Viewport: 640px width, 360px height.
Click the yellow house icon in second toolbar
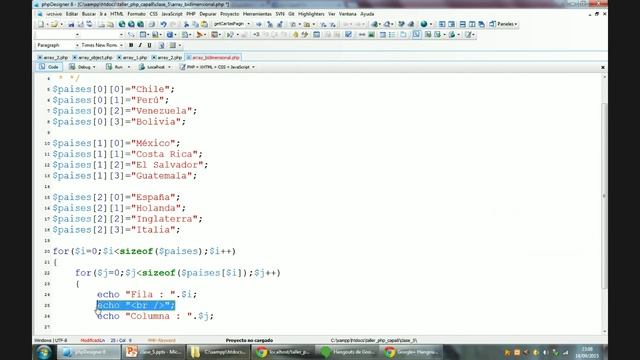(296, 35)
